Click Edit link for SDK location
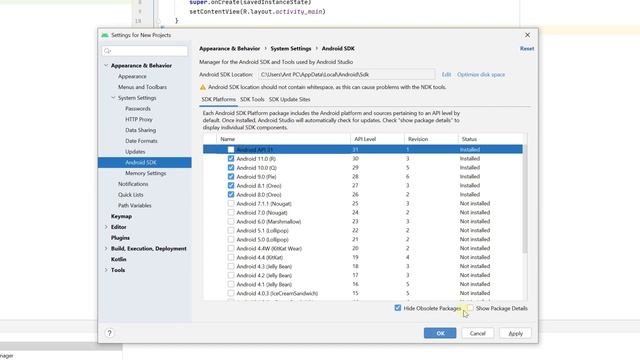This screenshot has width=640, height=360. click(446, 75)
